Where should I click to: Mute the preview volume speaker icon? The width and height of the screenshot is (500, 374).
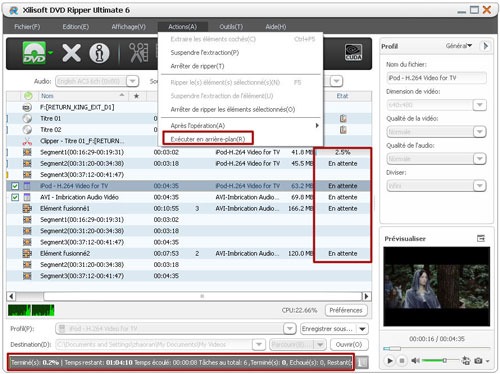pyautogui.click(x=415, y=360)
